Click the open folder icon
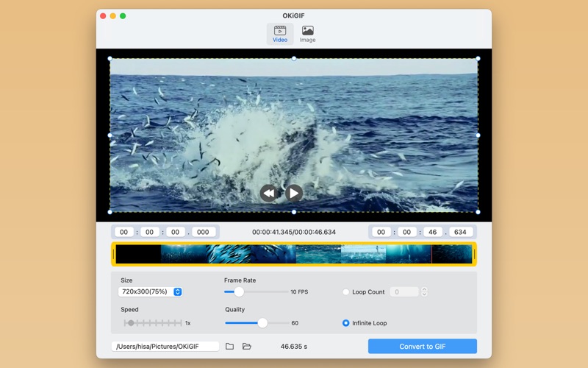 247,346
